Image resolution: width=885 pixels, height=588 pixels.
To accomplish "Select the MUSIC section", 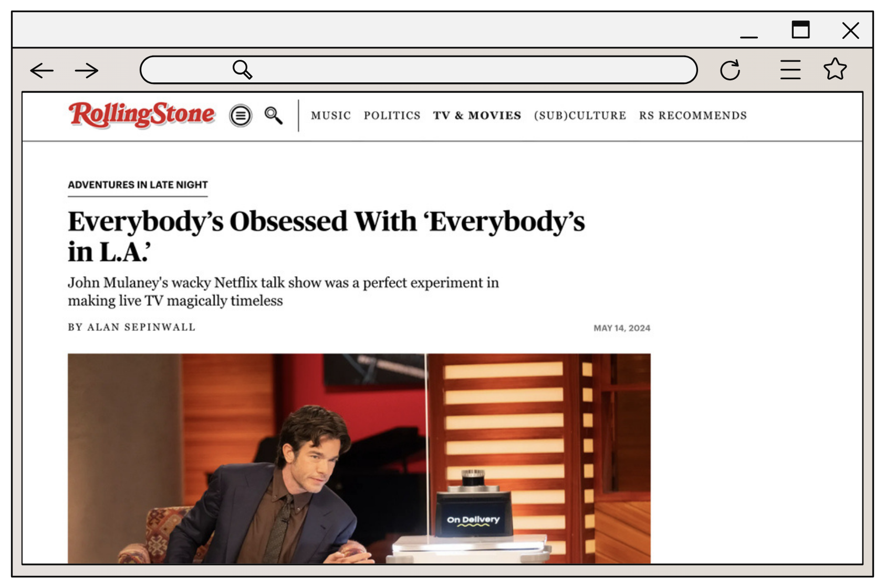I will 331,115.
